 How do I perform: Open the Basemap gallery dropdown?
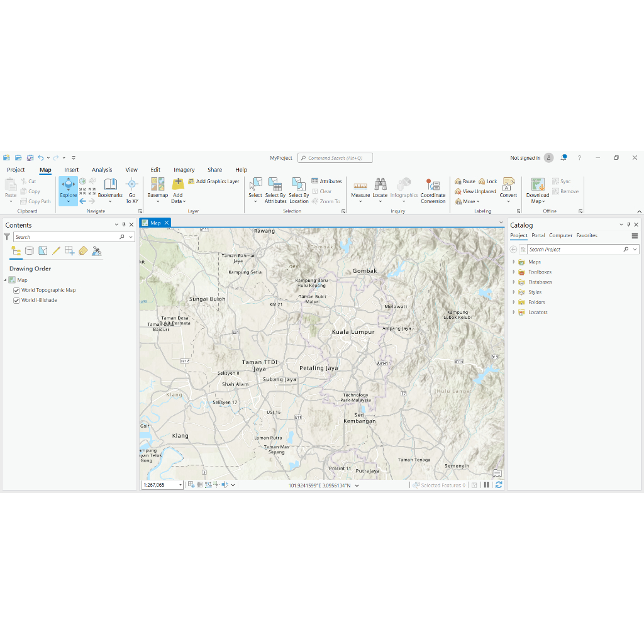coord(158,201)
